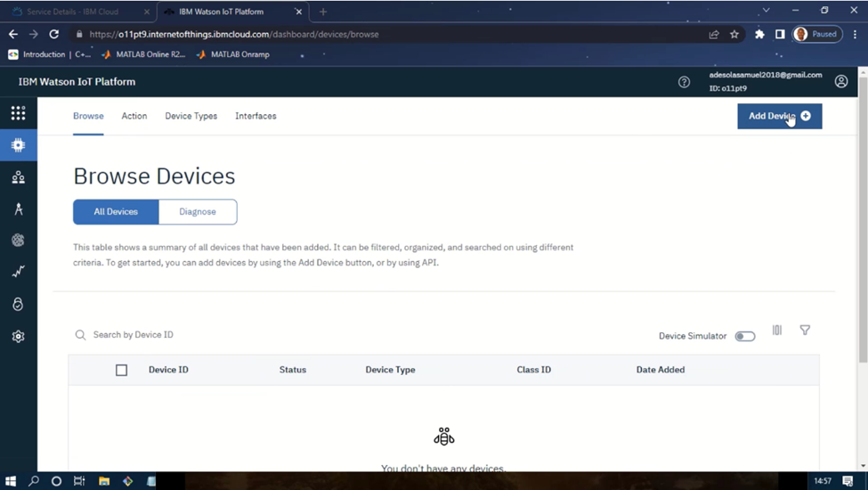
Task: Open the Settings gear icon in sidebar
Action: 19,336
